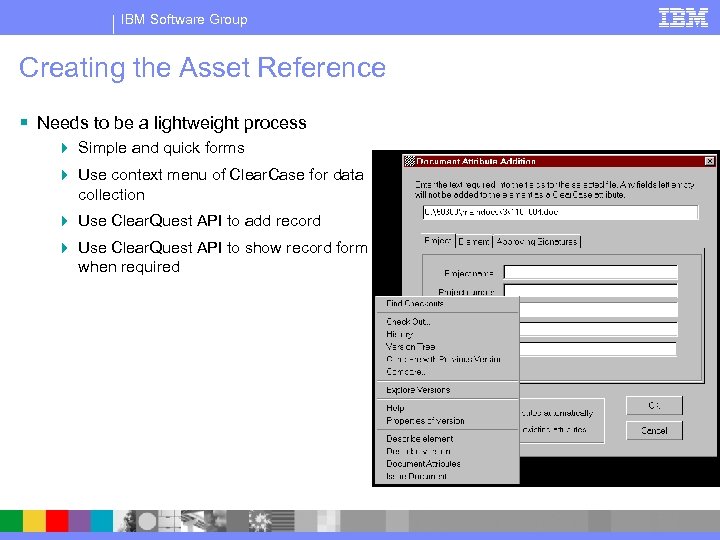Click the OK button in the dialog

tap(654, 405)
